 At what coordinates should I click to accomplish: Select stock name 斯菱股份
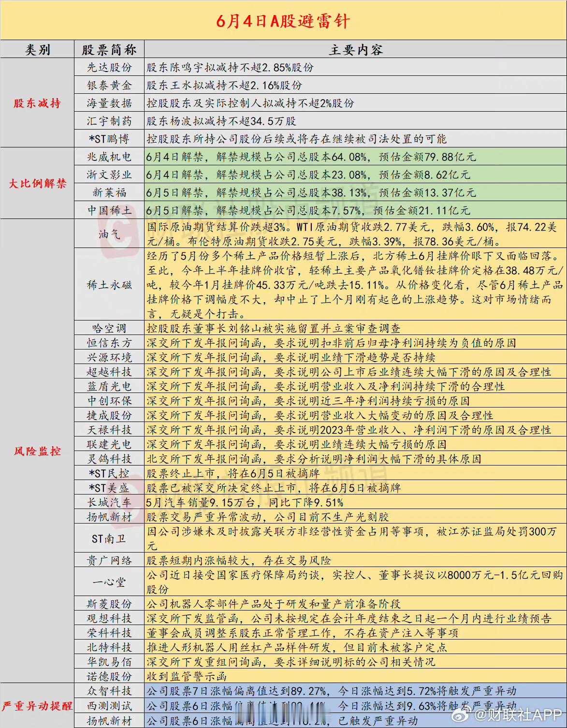[x=109, y=604]
